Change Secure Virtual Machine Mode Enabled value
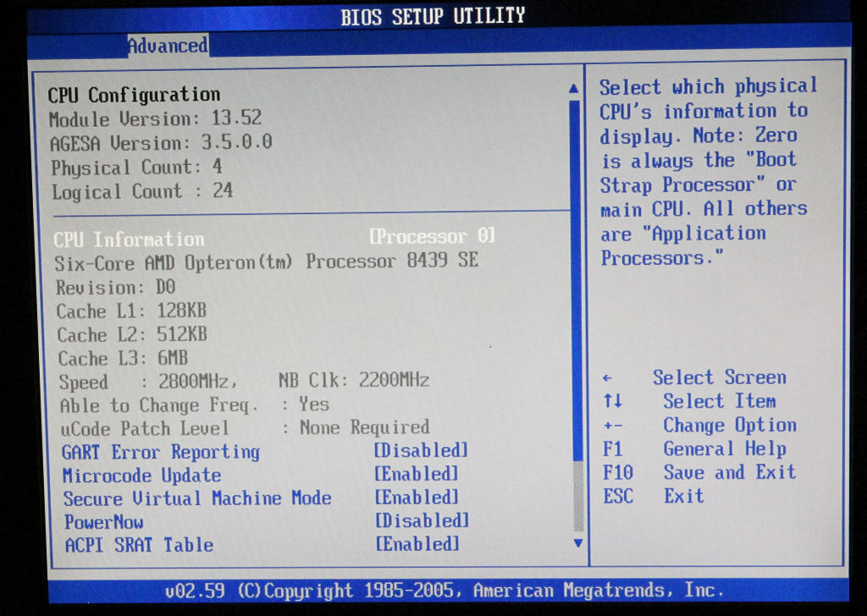Image resolution: width=867 pixels, height=616 pixels. 417,498
